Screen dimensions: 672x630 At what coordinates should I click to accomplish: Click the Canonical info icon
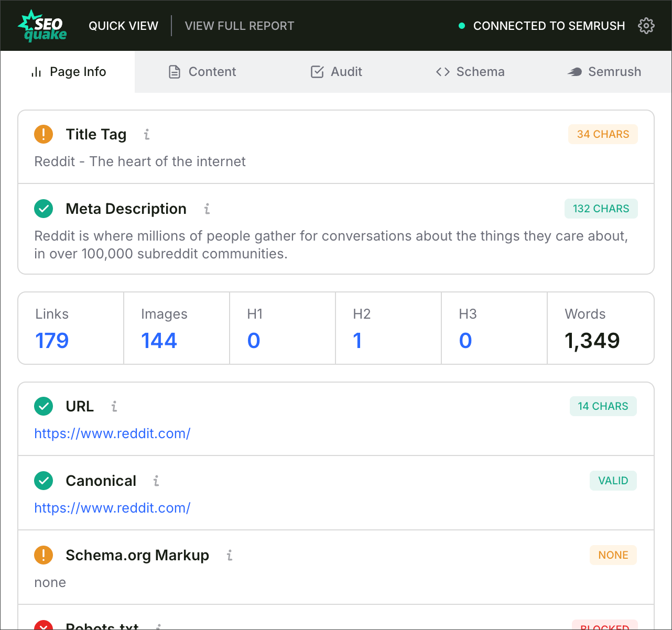[156, 481]
